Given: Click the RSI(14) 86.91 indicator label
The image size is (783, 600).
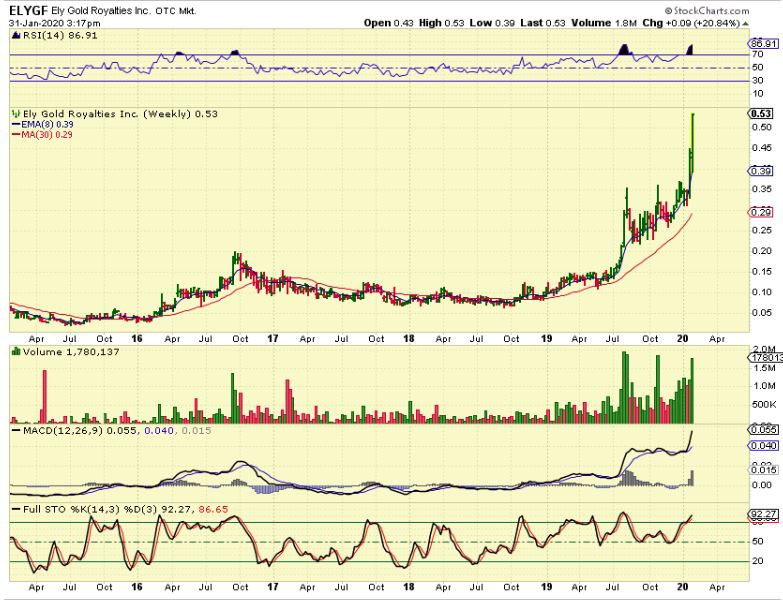Looking at the screenshot, I should (60, 35).
